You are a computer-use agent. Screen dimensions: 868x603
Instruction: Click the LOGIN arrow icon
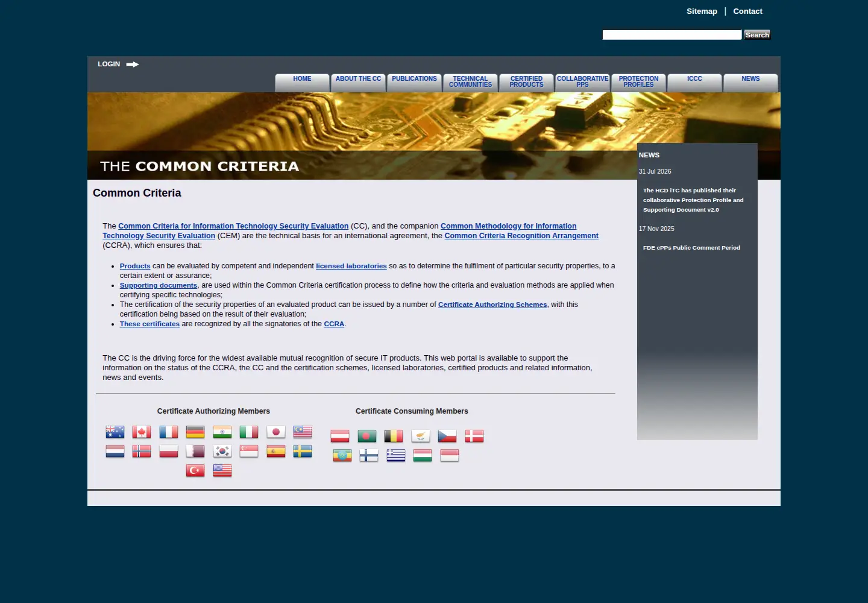point(133,65)
